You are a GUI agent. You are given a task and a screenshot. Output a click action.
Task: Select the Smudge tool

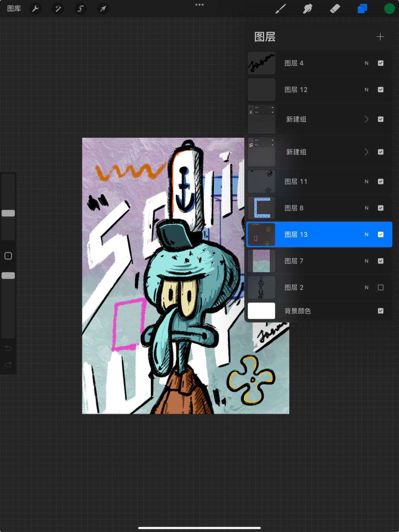[308, 8]
